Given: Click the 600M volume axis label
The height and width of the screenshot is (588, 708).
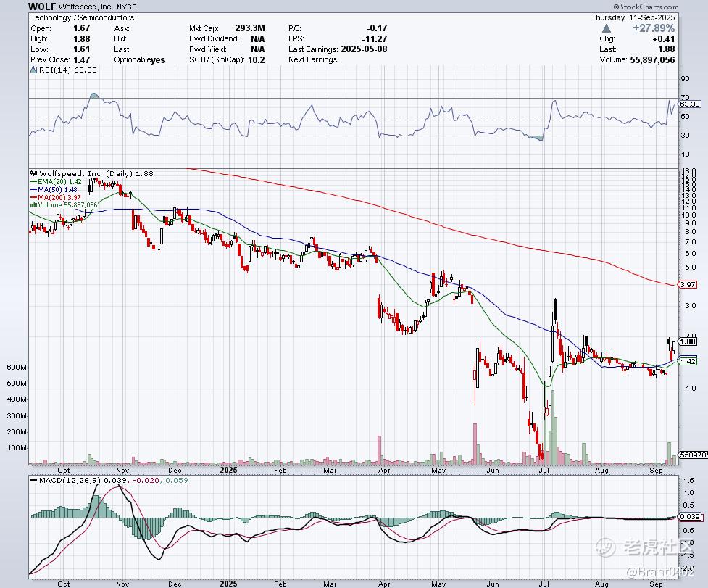Looking at the screenshot, I should pos(17,367).
